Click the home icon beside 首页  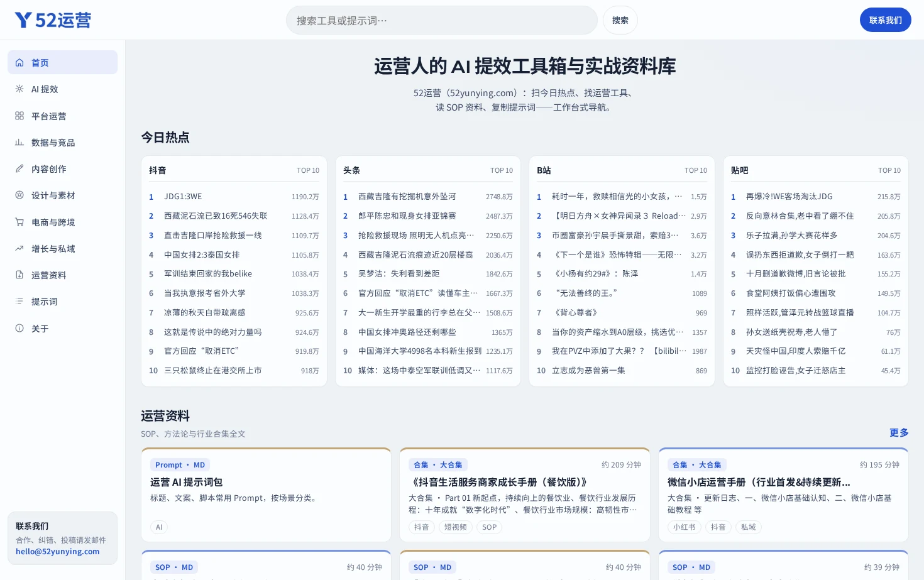pos(19,63)
